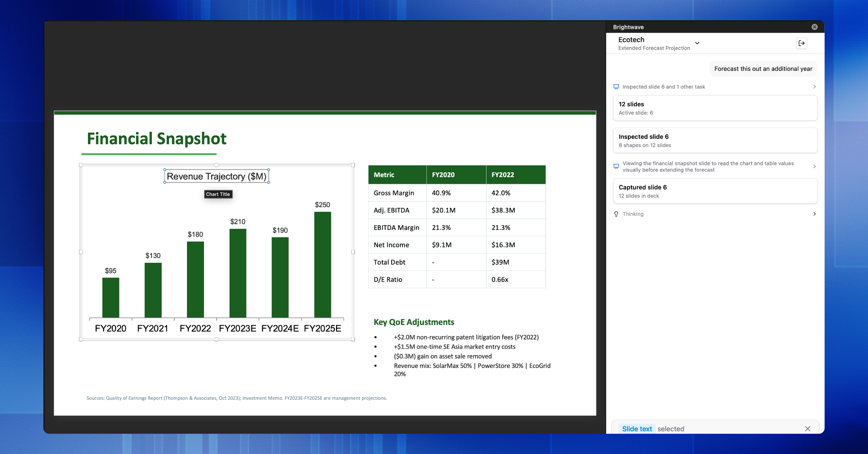This screenshot has height=454, width=868.
Task: Click the 'Slide text' selection tag
Action: tap(637, 429)
